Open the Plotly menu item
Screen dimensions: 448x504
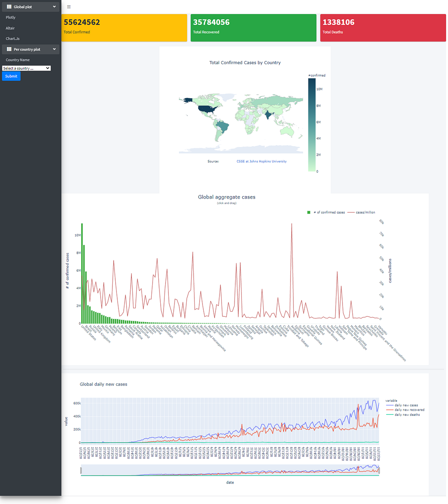(x=11, y=17)
